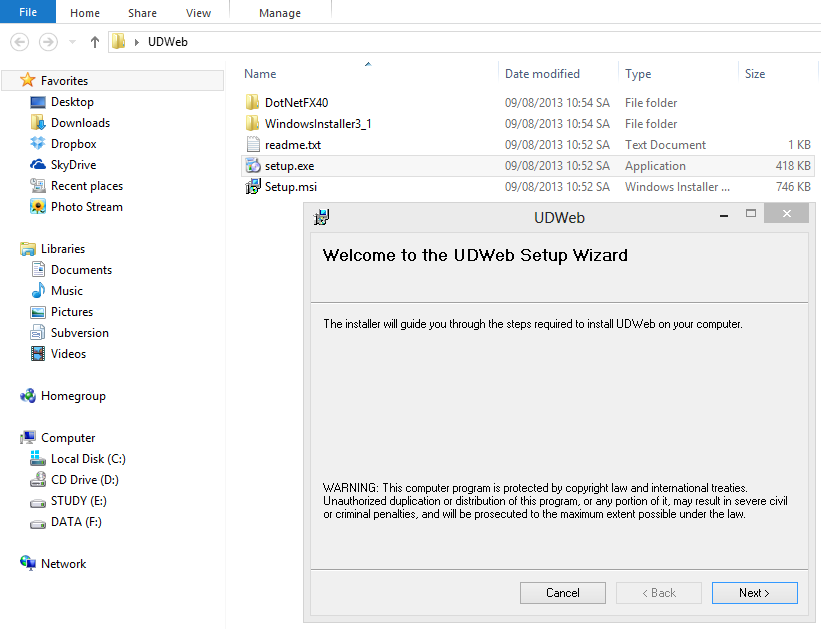Select the DotNetFX40 file name

(x=296, y=103)
